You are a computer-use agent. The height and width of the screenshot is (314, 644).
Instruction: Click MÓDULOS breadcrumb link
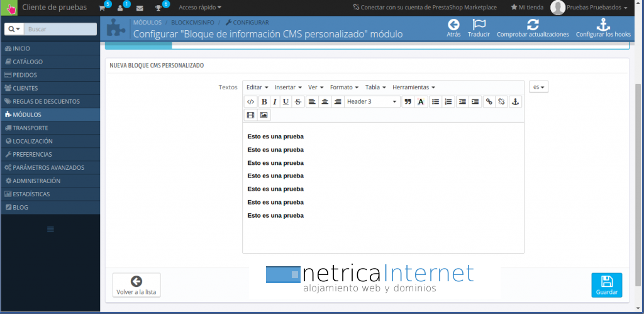click(147, 22)
